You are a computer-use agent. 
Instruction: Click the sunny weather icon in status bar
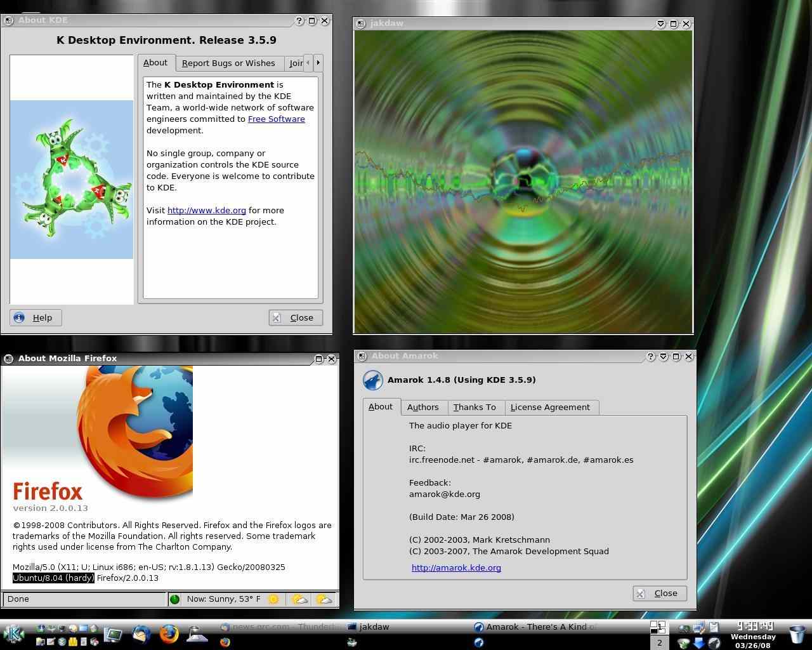coord(273,599)
